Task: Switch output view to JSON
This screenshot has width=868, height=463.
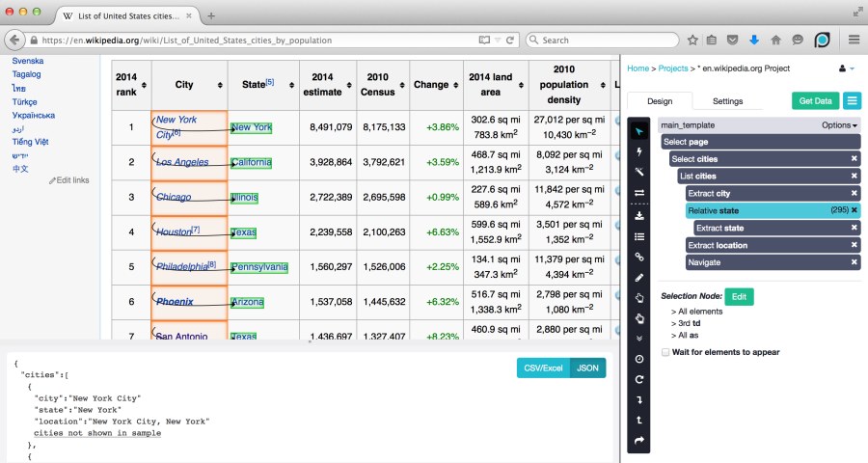Action: pyautogui.click(x=587, y=368)
